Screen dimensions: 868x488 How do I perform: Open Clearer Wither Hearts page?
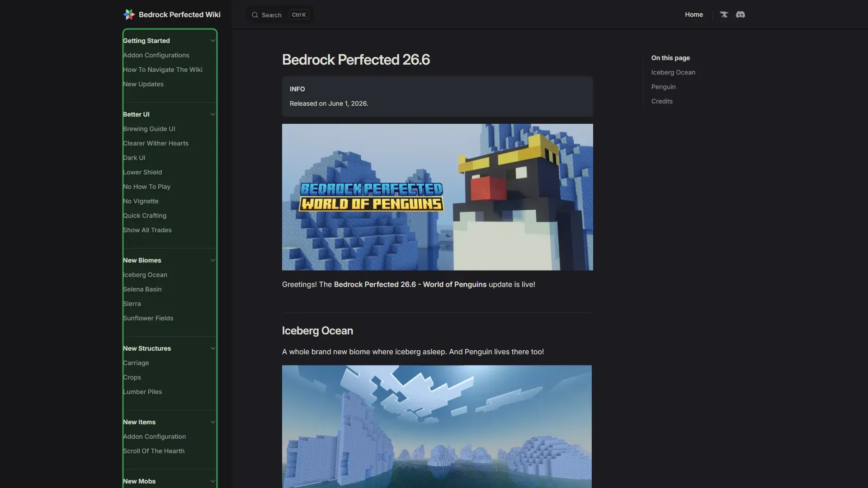pos(156,143)
